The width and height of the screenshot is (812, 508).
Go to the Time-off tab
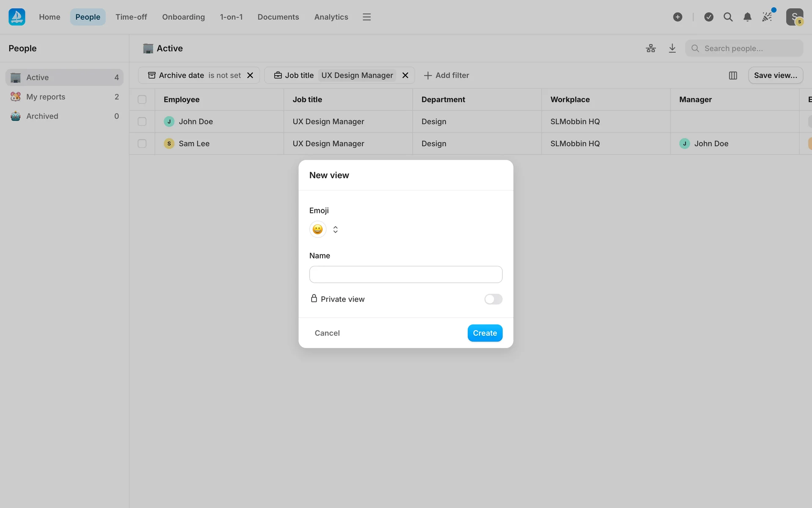coord(131,17)
